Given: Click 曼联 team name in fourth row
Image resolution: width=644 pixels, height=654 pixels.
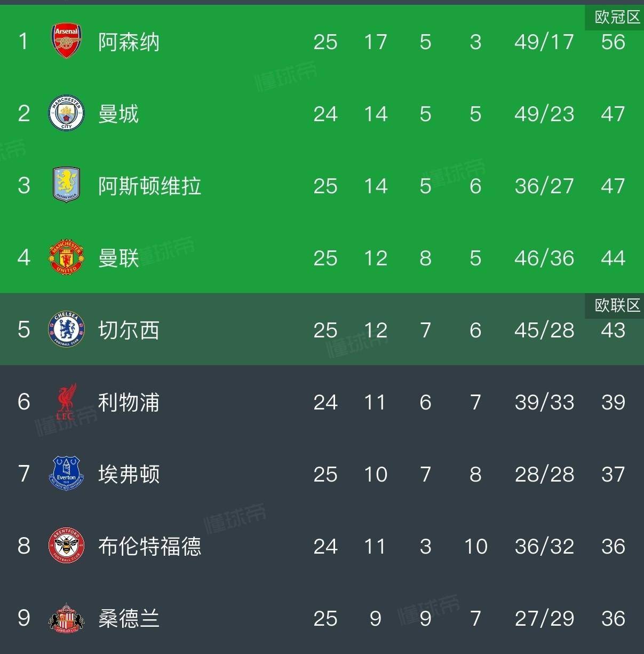Looking at the screenshot, I should pos(118,258).
